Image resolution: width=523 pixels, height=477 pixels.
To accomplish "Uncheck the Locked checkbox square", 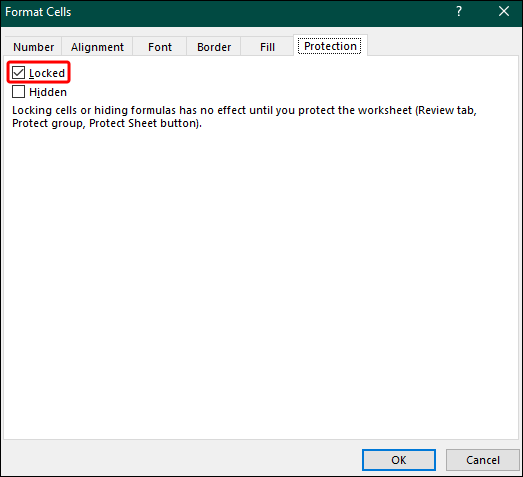I will (x=18, y=73).
